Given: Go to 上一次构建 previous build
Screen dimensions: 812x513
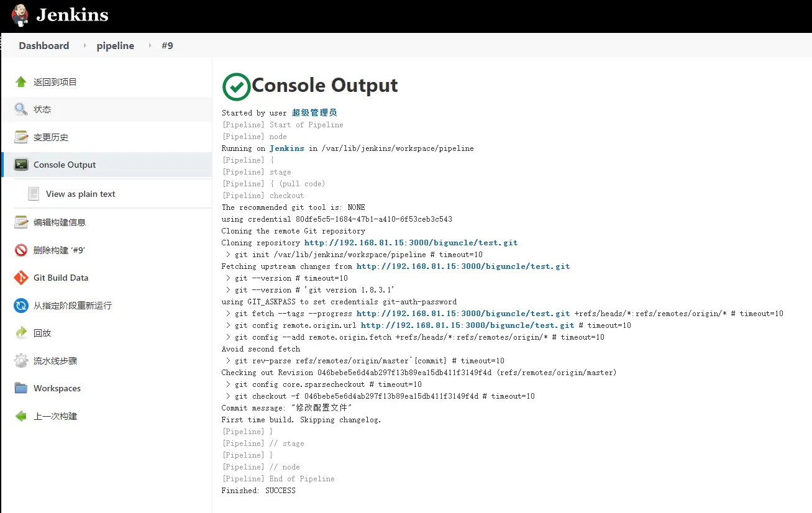Looking at the screenshot, I should tap(55, 416).
